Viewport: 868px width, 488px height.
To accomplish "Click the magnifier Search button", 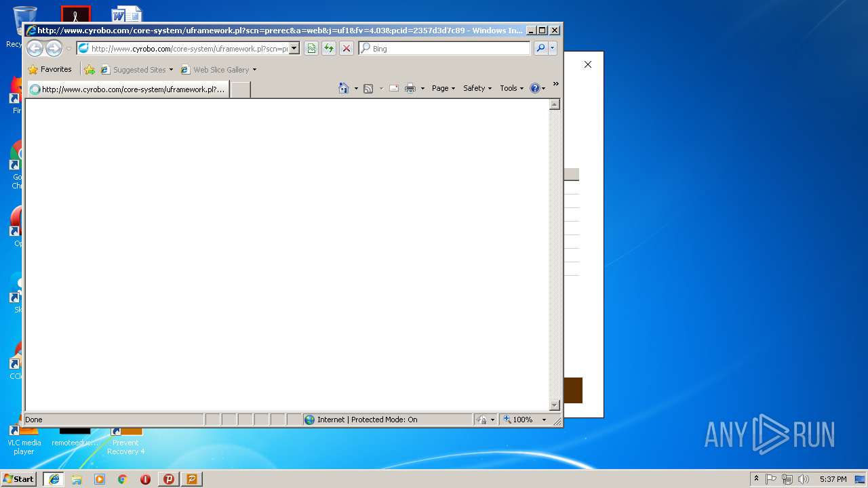I will 540,48.
